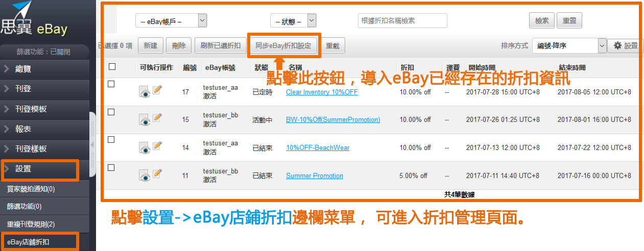644x251 pixels.
Task: Click the edit pencil icon for discount 11
Action: (x=157, y=173)
